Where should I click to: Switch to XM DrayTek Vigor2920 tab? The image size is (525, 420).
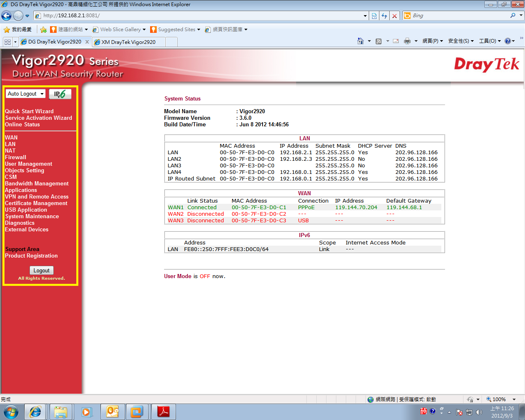128,42
